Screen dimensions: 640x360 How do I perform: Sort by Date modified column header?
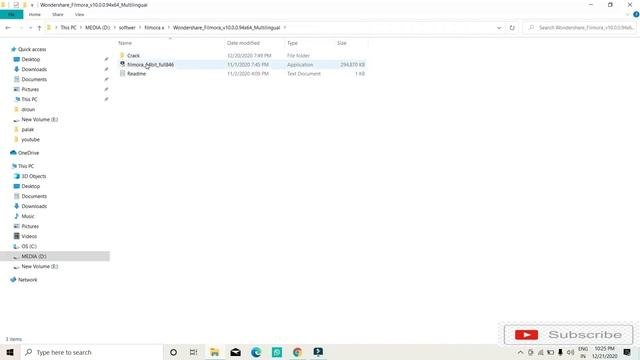click(x=243, y=43)
